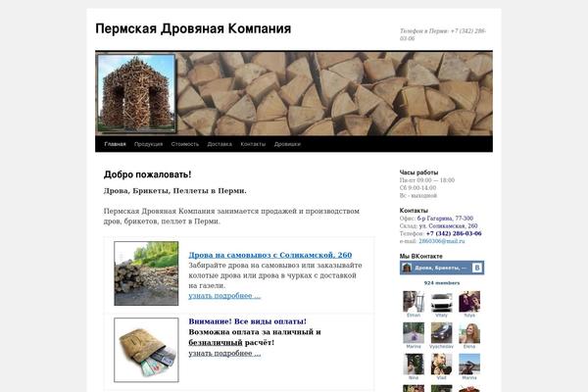588x392 pixels.
Task: Click the Контакты sidebar heading
Action: 414,211
